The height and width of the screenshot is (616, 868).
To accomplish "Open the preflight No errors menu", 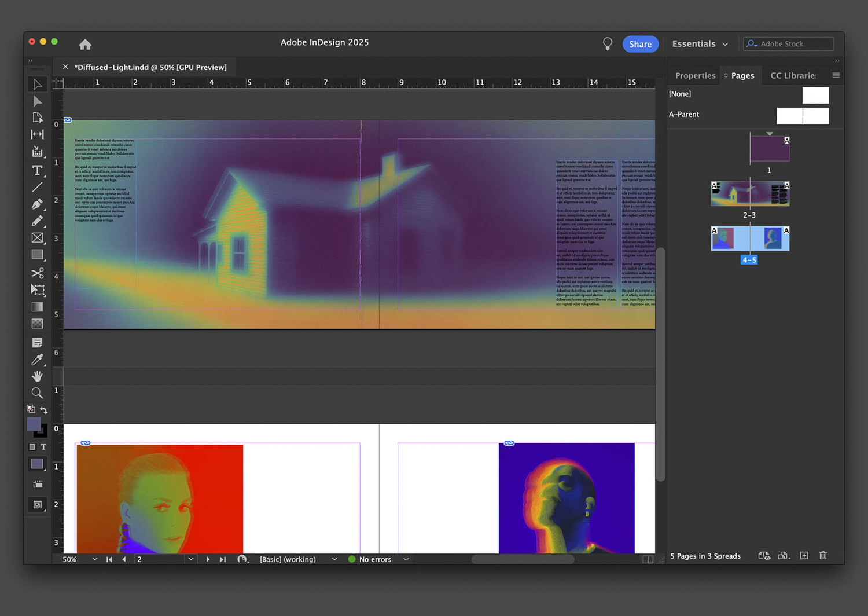I will pos(406,559).
